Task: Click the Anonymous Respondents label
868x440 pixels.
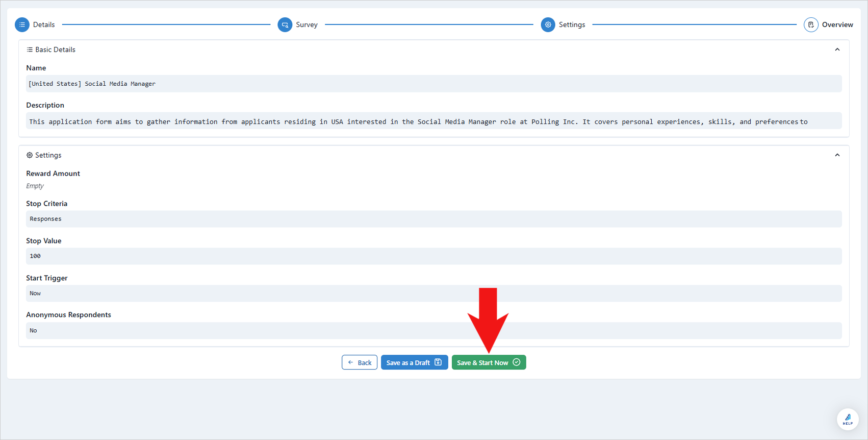Action: pos(68,315)
